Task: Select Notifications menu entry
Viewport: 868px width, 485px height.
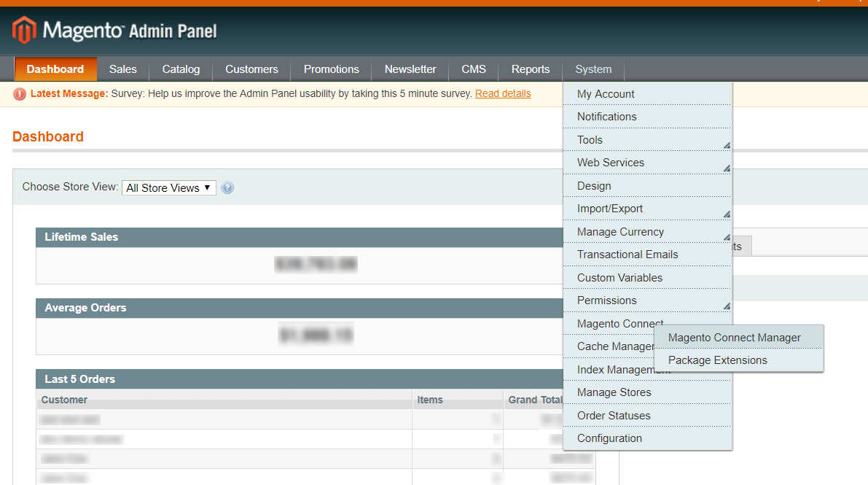Action: [647, 117]
